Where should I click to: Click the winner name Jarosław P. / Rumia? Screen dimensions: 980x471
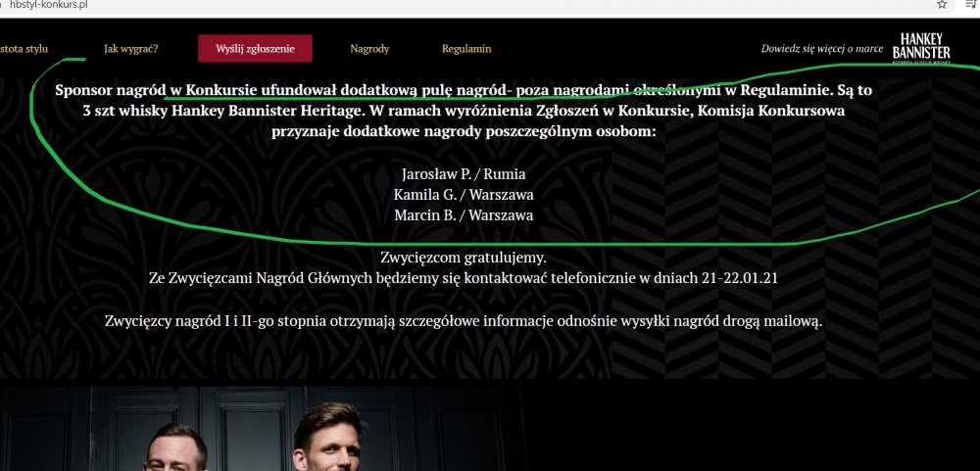tap(464, 173)
